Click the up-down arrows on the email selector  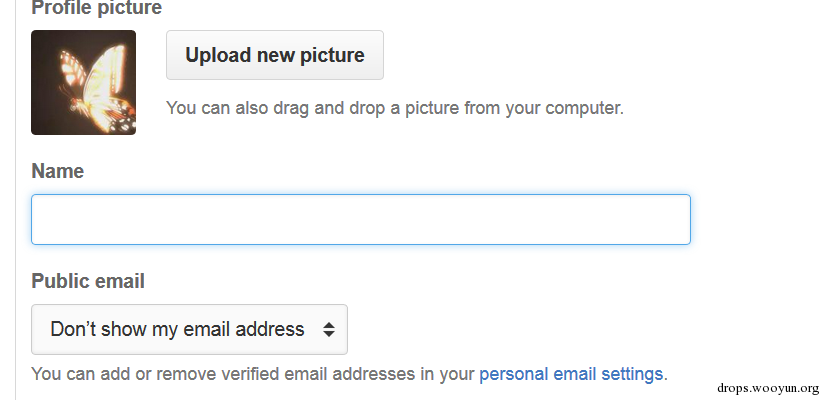click(329, 329)
